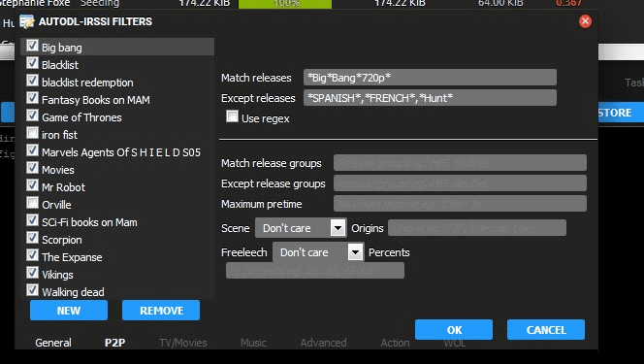Screen dimensions: 644x364
Task: Select The Expanse filter name
Action: pos(72,257)
